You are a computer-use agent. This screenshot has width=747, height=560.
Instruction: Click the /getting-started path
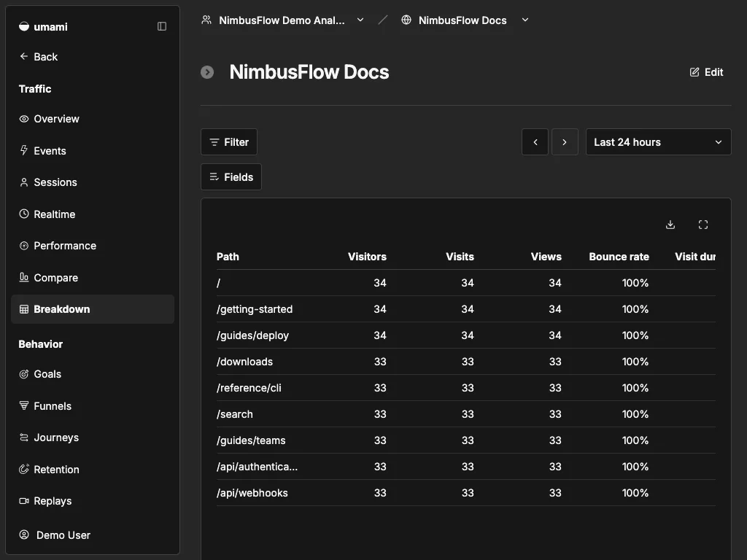pos(255,309)
